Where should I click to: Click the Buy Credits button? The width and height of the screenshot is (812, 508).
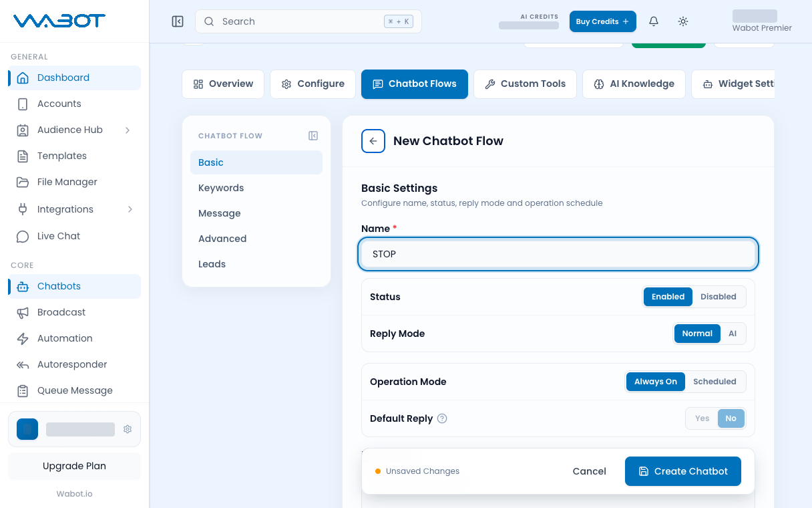pyautogui.click(x=603, y=21)
